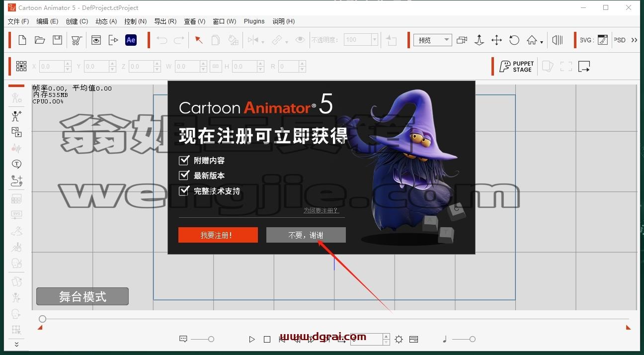Click the camera record mode icon

point(462,40)
